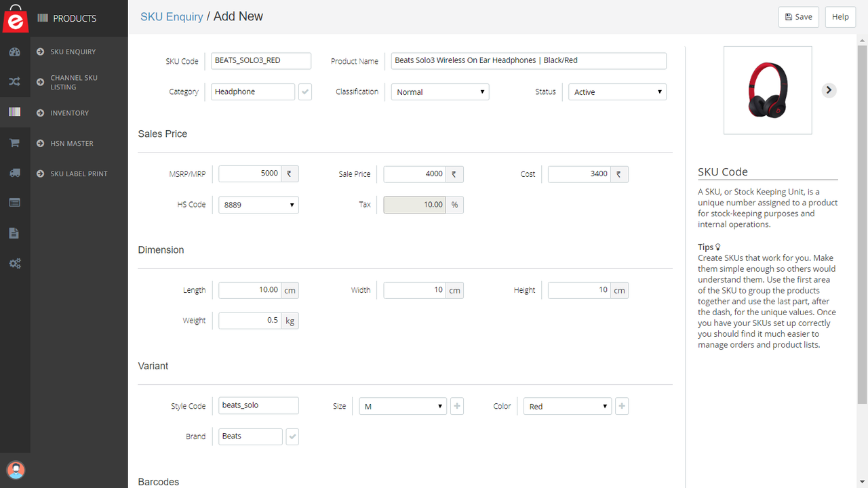Click the next image arrow beside headphone photo
The image size is (868, 488).
point(829,90)
